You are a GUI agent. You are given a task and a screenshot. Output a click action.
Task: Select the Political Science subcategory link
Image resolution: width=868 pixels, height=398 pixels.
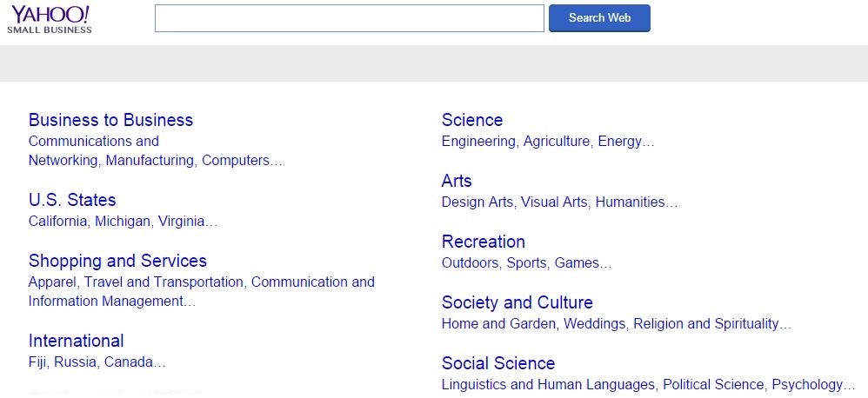pos(713,385)
